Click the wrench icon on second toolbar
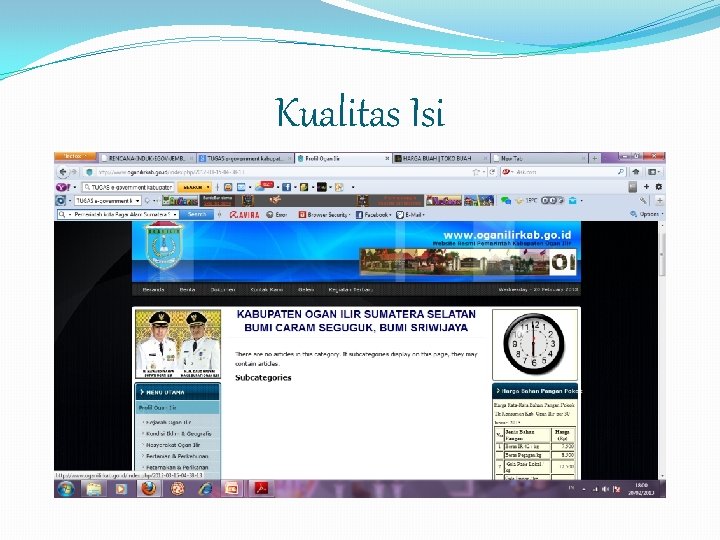This screenshot has height=540, width=720. (x=643, y=200)
